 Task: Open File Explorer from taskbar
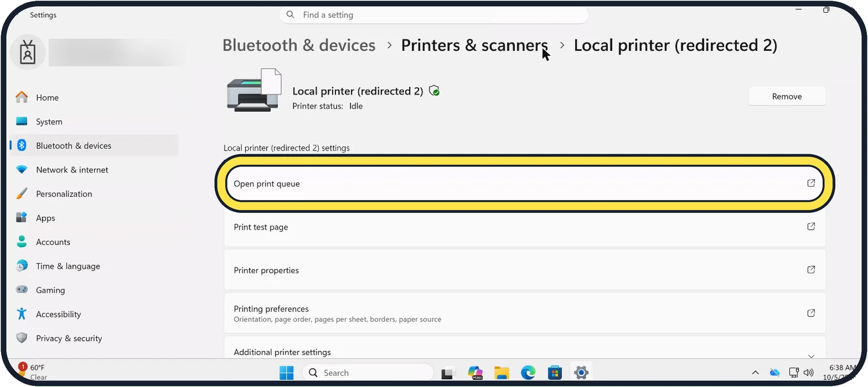click(502, 373)
